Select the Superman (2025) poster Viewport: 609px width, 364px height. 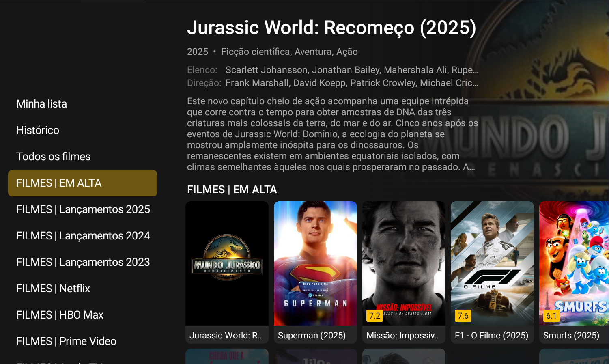tap(315, 264)
